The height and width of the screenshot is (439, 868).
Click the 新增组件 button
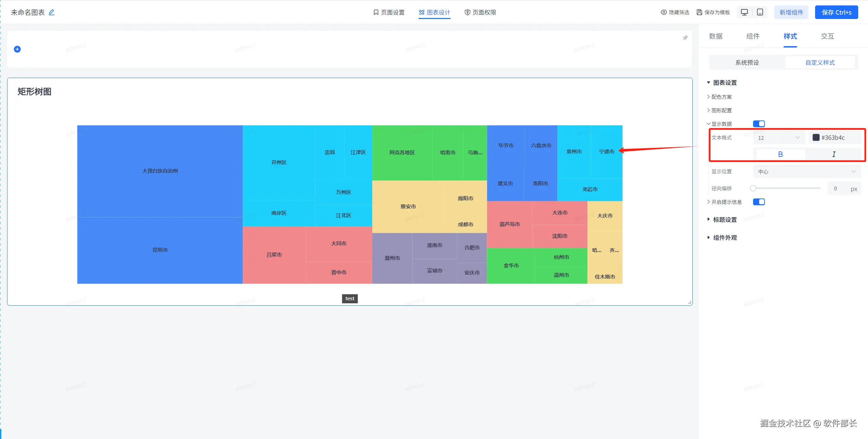coord(791,12)
